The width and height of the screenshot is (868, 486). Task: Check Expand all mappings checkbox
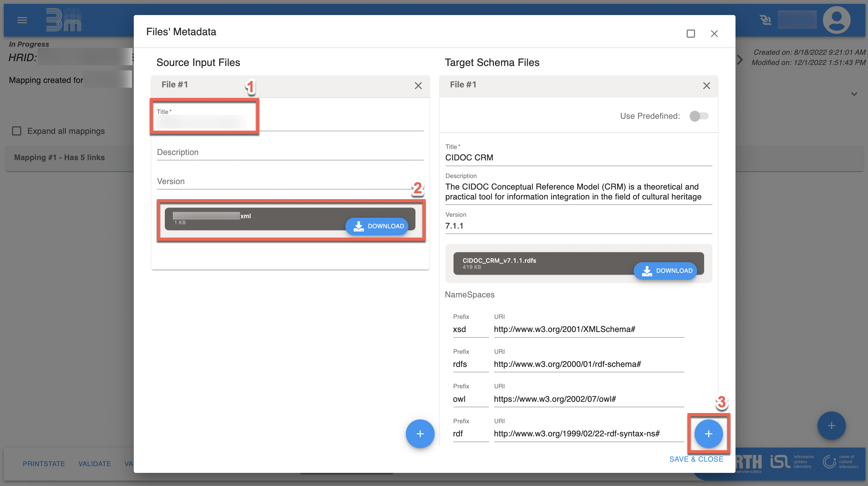coord(17,131)
